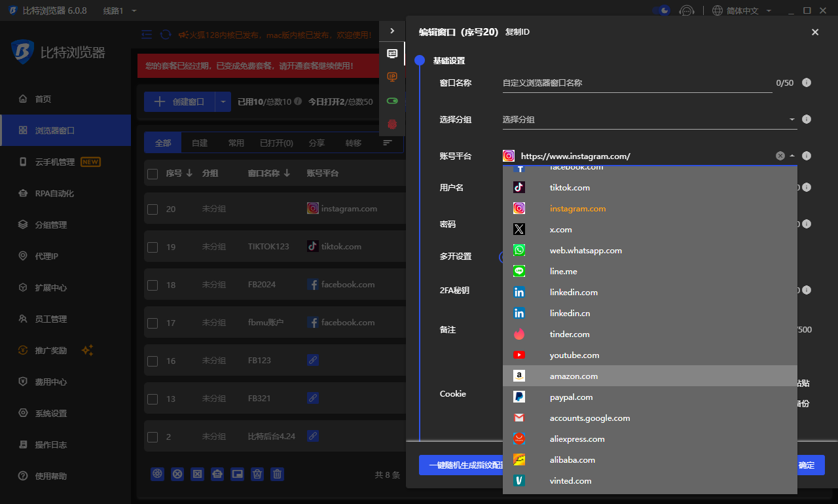Open 使用帮助 in the sidebar

click(65, 476)
